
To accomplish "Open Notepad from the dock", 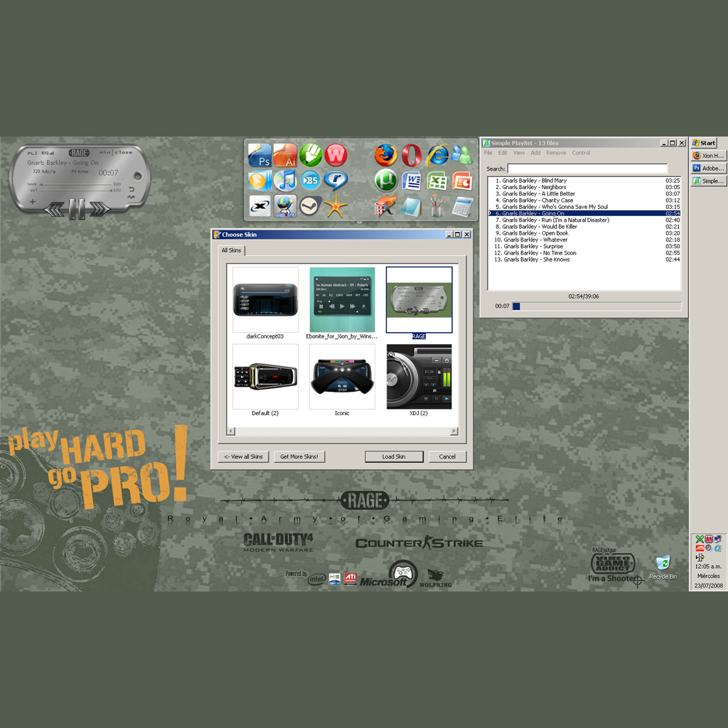I will 412,206.
